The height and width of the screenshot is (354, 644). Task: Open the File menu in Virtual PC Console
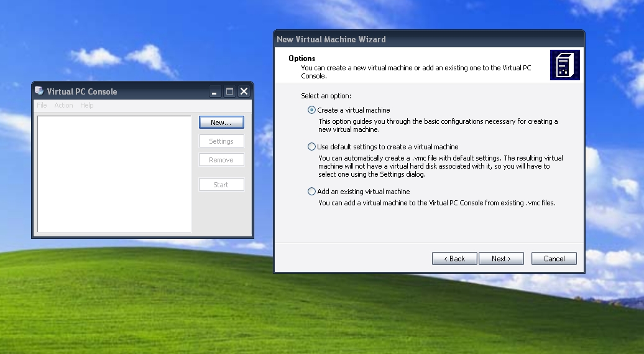(x=42, y=105)
